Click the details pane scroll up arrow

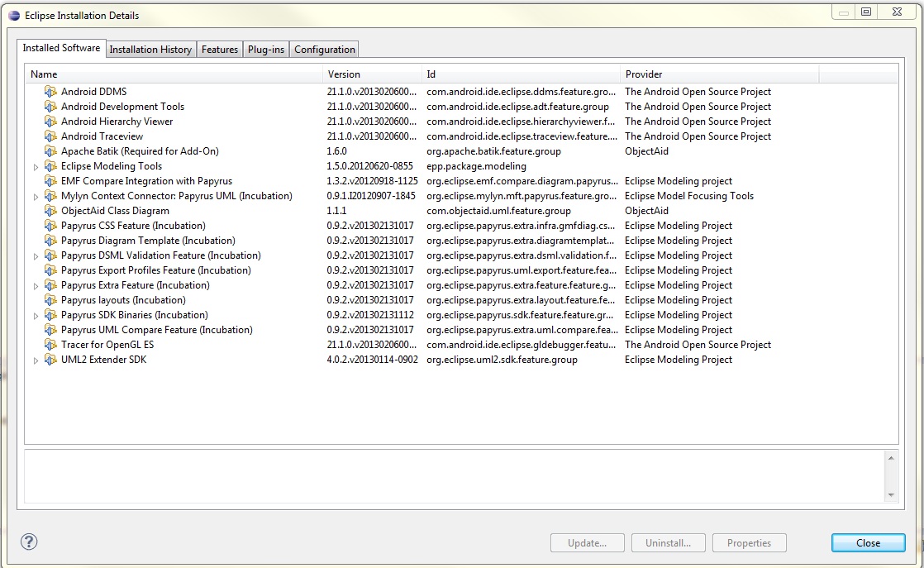(891, 458)
